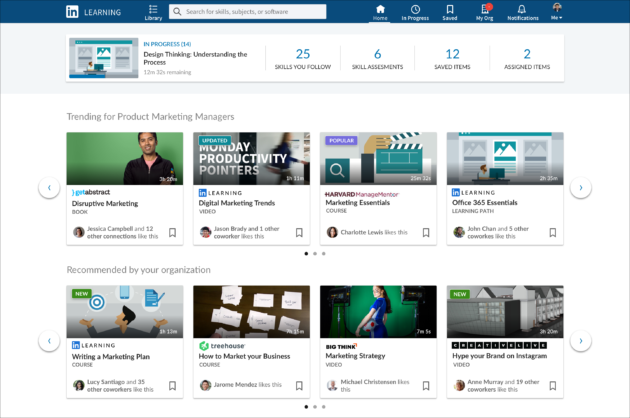Open the 25 Skills You Follow link
The width and height of the screenshot is (630, 418).
click(x=303, y=59)
